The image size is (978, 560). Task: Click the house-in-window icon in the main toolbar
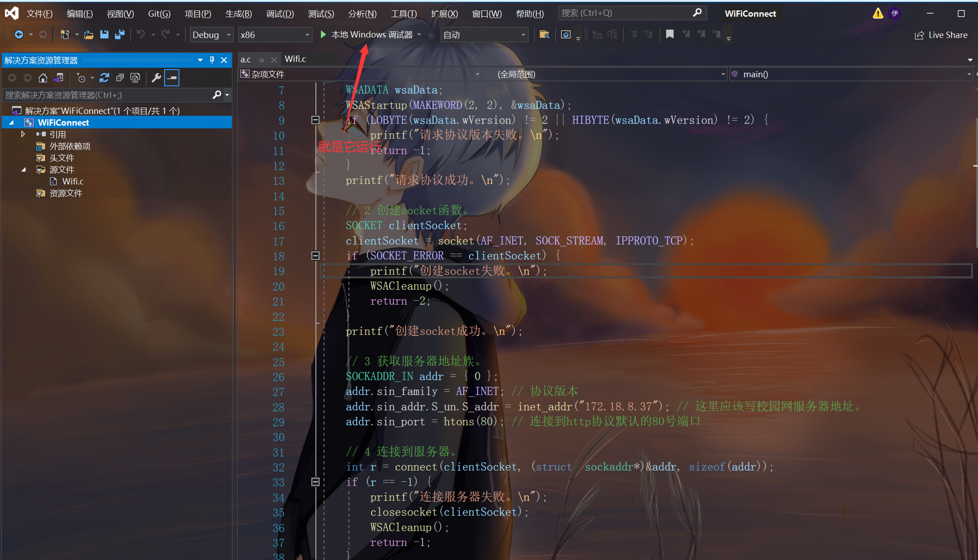(566, 34)
